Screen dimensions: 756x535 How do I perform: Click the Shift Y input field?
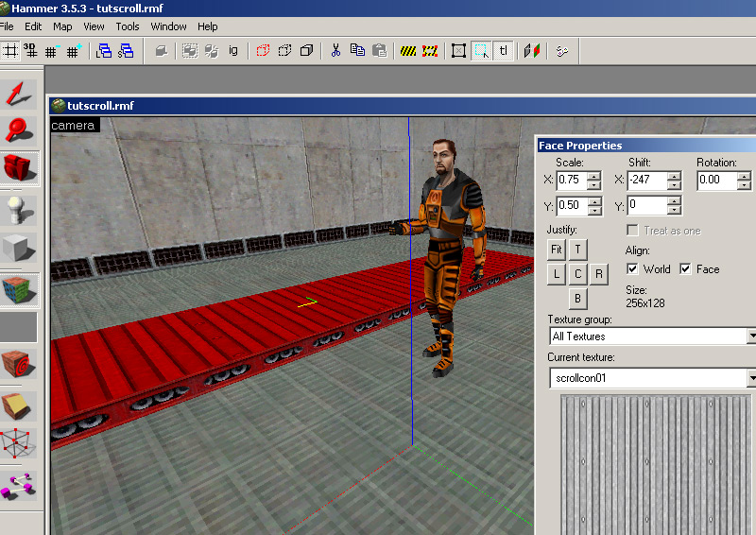pyautogui.click(x=647, y=205)
